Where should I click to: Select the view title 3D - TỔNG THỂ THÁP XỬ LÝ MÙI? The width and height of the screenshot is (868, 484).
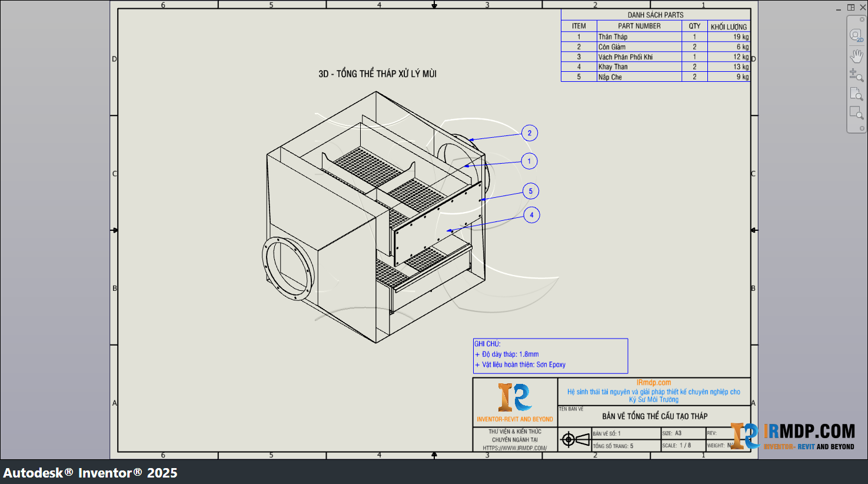[377, 74]
